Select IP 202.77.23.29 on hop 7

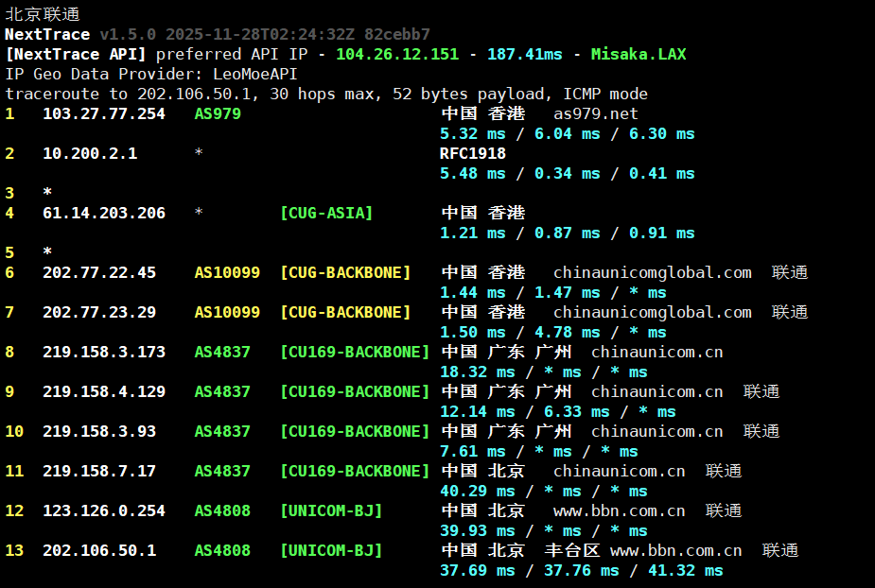99,312
